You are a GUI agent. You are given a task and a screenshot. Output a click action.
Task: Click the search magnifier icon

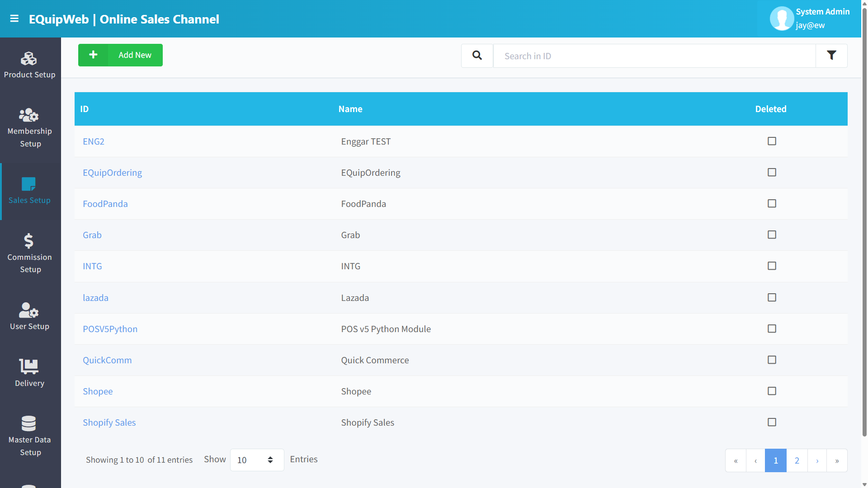[477, 56]
